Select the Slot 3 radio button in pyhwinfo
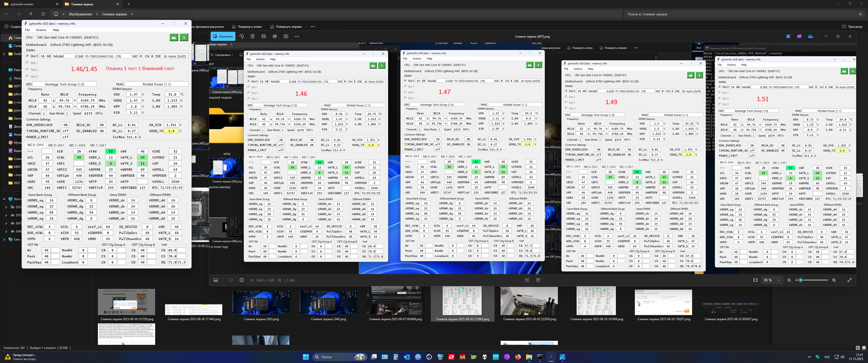The width and height of the screenshot is (868, 363). point(28,76)
